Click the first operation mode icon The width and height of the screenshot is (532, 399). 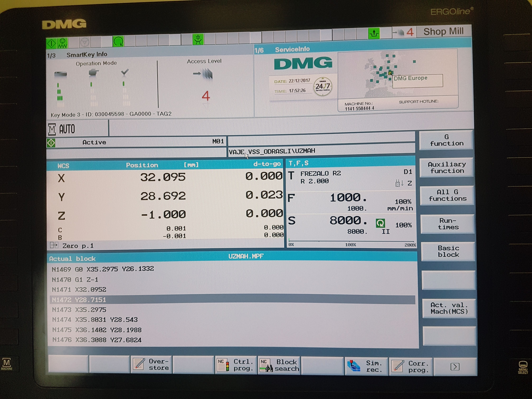pyautogui.click(x=60, y=74)
